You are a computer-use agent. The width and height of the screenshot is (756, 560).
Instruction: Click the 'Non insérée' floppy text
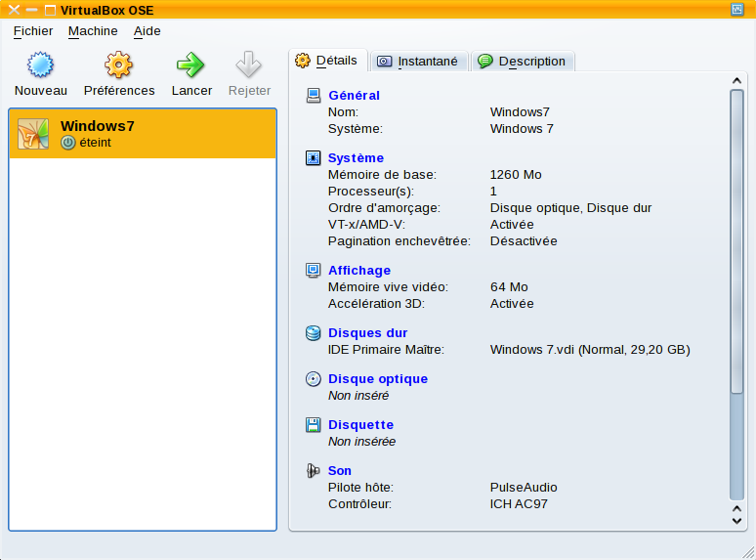(361, 442)
